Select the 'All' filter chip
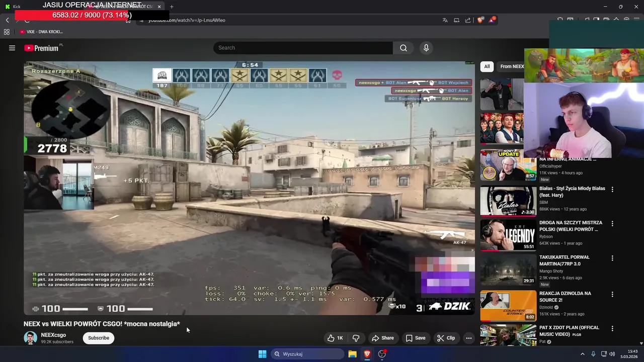The height and width of the screenshot is (362, 644). tap(487, 66)
